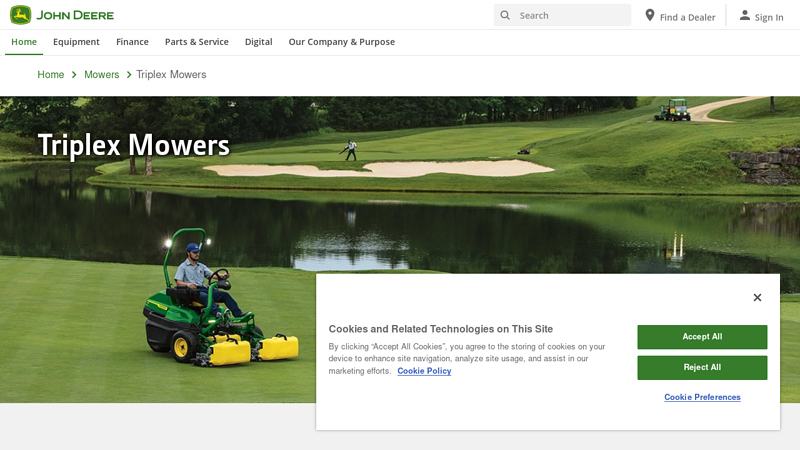
Task: Click the triplex mower in the hero image
Action: (x=220, y=298)
